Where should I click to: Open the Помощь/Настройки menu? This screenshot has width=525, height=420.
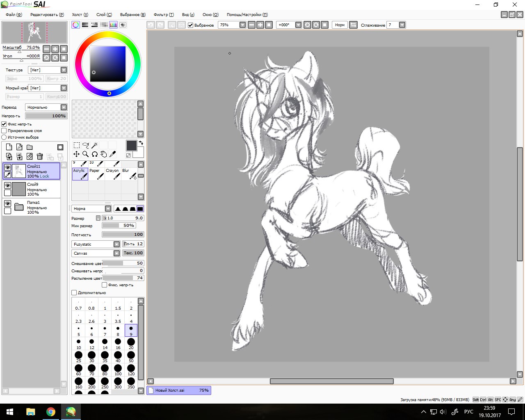click(x=247, y=15)
